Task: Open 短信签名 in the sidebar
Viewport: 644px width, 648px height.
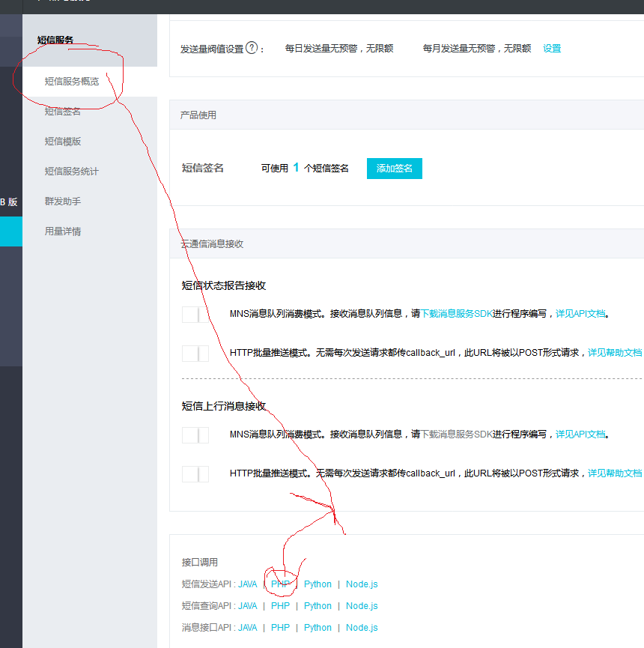Action: pyautogui.click(x=63, y=112)
